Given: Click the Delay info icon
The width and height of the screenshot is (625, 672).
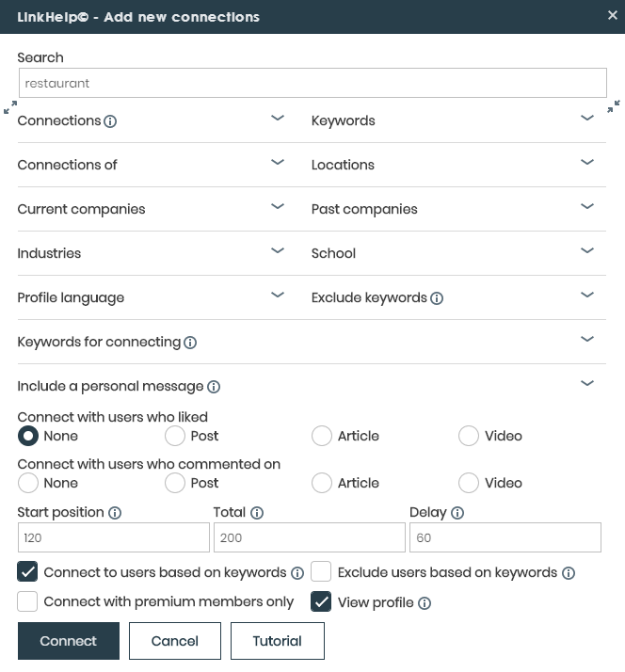Looking at the screenshot, I should click(x=457, y=513).
